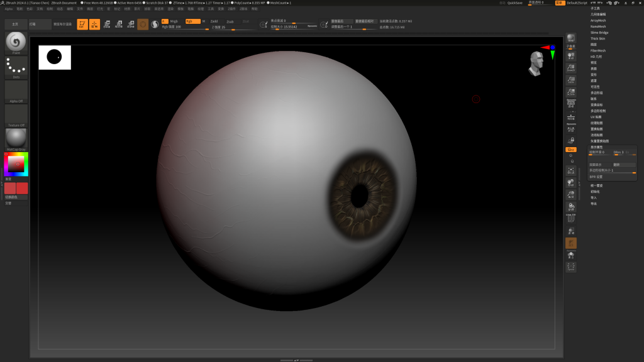Pick a hue in the color picker

[16, 164]
